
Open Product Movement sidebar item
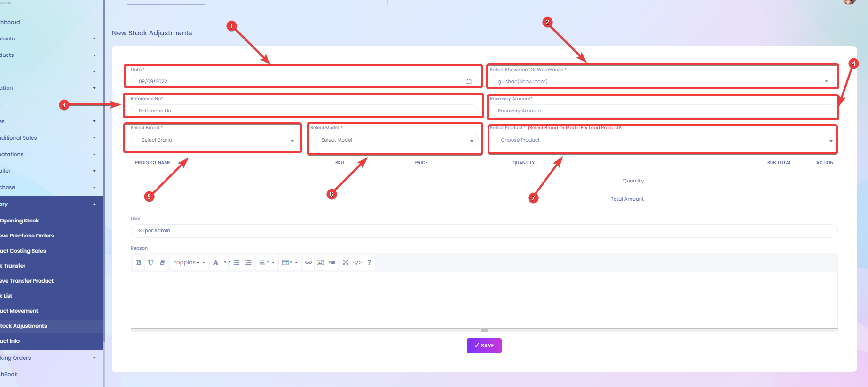19,311
